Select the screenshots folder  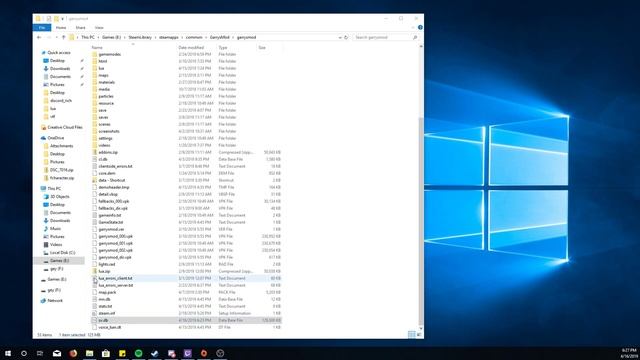(x=109, y=131)
